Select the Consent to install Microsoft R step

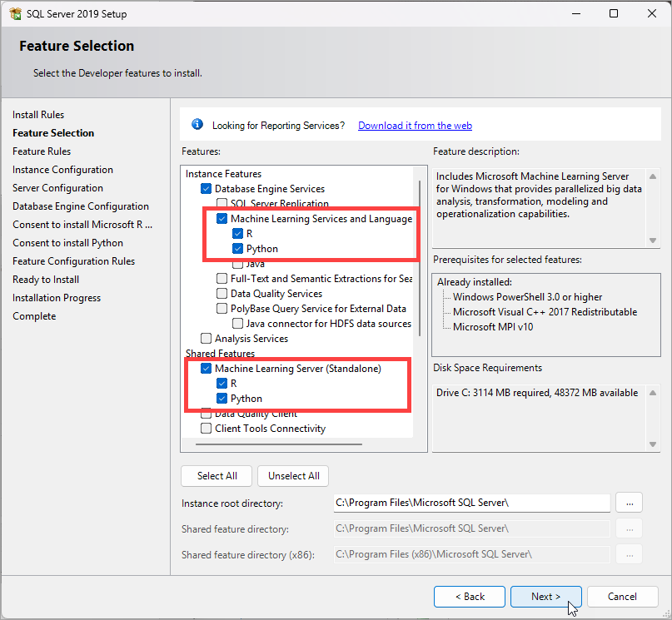pos(82,225)
